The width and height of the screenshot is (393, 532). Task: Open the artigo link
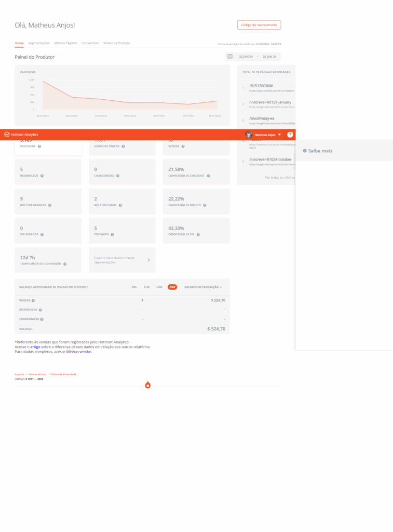point(35,347)
